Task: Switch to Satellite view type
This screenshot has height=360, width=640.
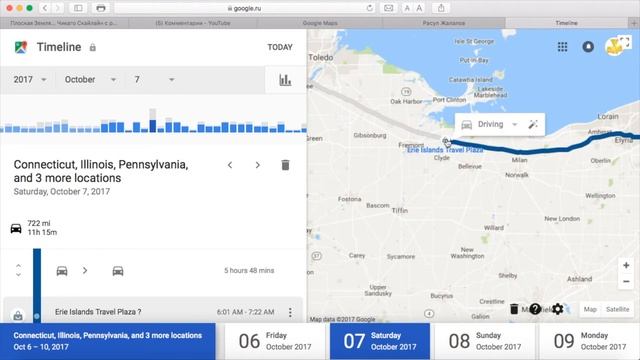Action: 618,309
